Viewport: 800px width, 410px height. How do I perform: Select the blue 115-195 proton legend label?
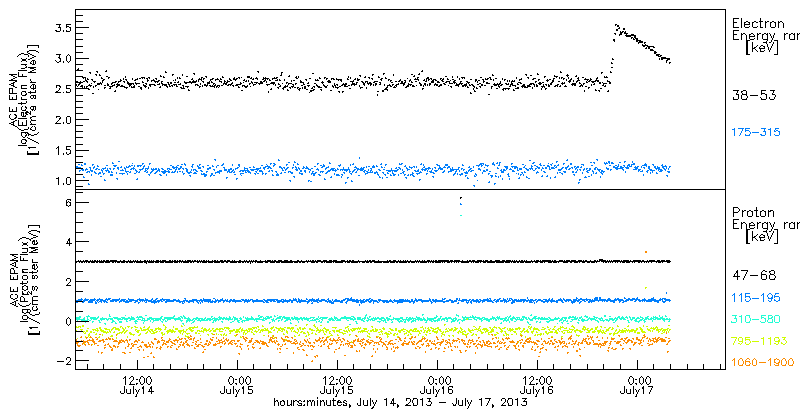coord(756,300)
